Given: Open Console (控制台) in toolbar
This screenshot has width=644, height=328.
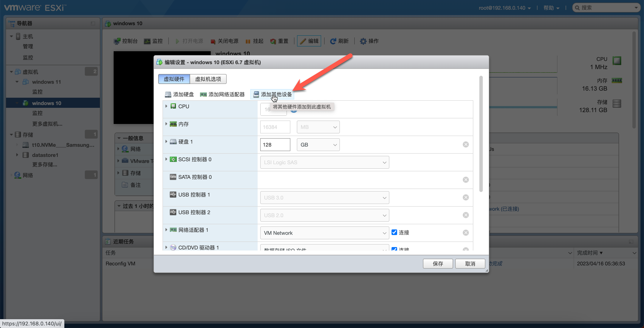Looking at the screenshot, I should (125, 41).
